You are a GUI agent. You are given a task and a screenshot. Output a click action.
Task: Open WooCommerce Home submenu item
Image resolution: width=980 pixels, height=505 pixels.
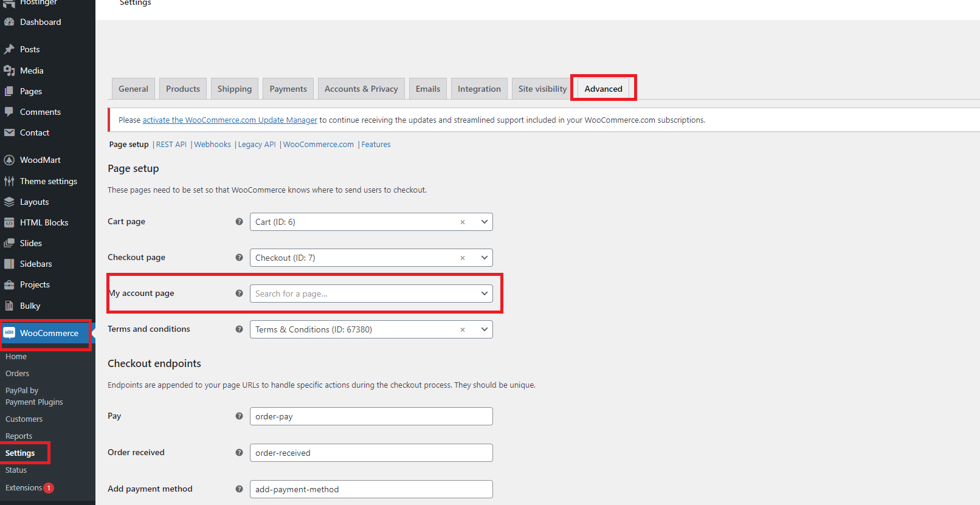coord(16,357)
